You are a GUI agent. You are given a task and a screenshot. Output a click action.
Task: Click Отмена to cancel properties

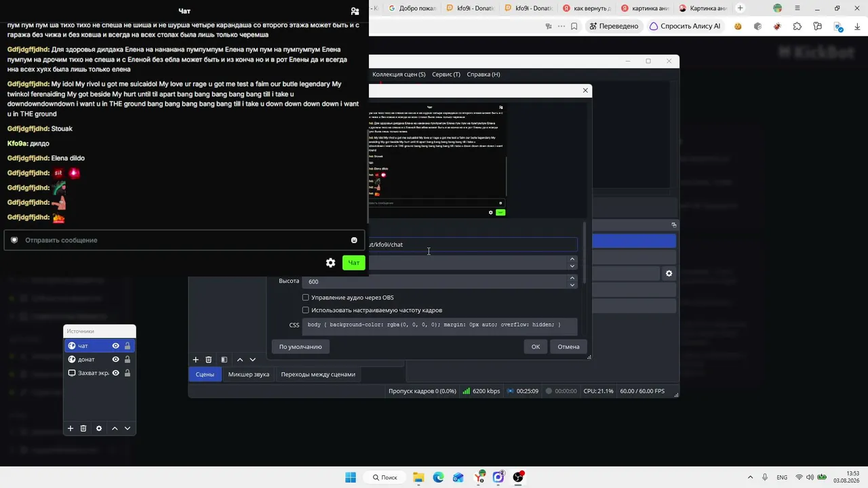tap(568, 346)
